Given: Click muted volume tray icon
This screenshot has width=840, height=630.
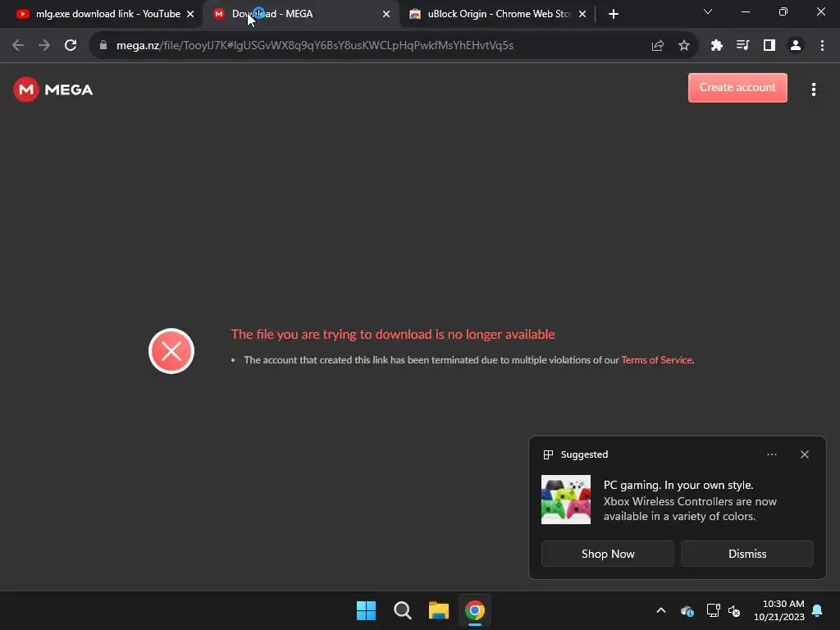Looking at the screenshot, I should tap(734, 610).
